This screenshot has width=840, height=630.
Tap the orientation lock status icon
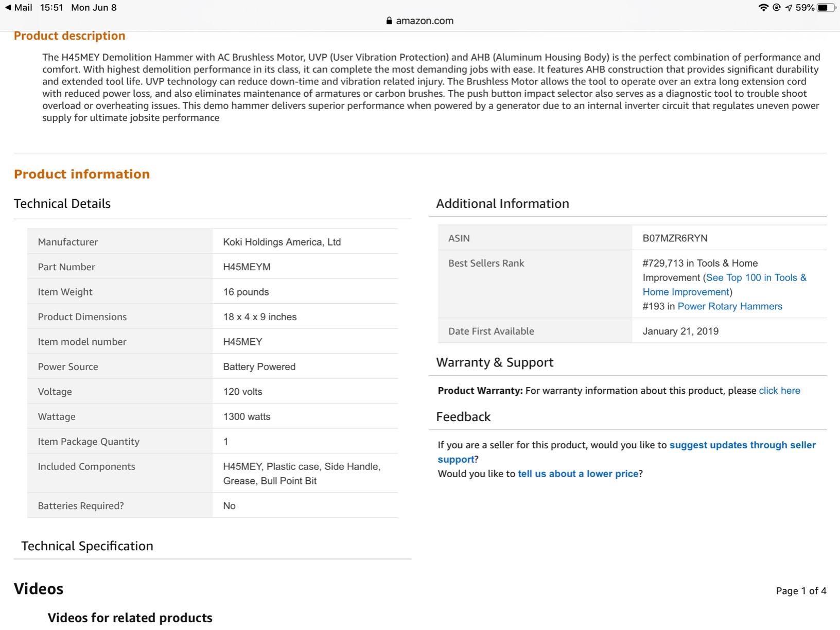tap(777, 8)
